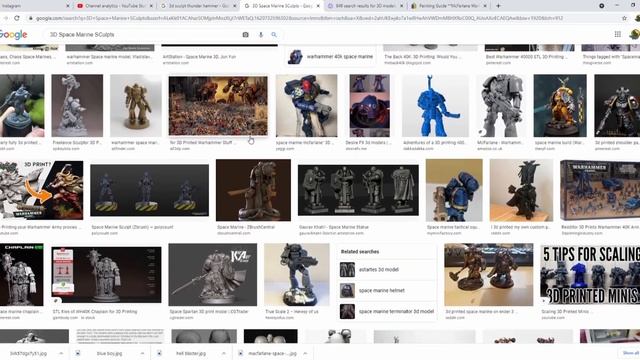Open the True Scale 2 Heresy of us image
This screenshot has height=360, width=640.
pos(297,275)
